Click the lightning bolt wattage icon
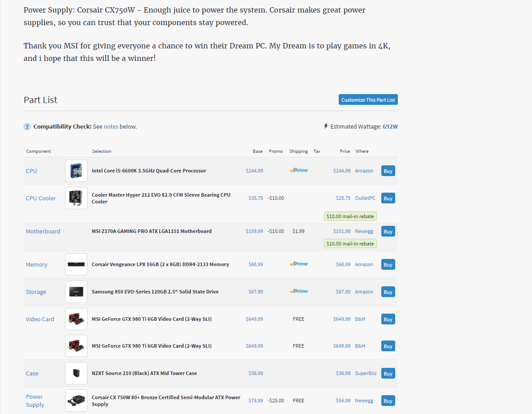 coord(326,126)
